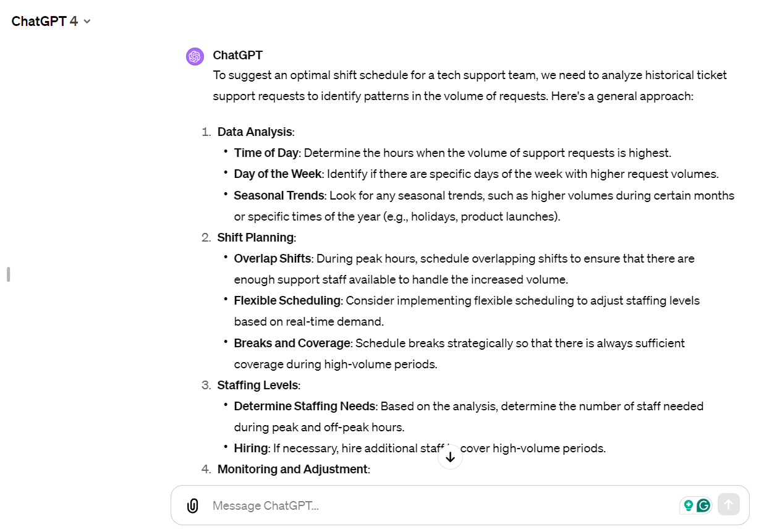Select the bold Data Analysis heading
The image size is (772, 532).
click(255, 132)
